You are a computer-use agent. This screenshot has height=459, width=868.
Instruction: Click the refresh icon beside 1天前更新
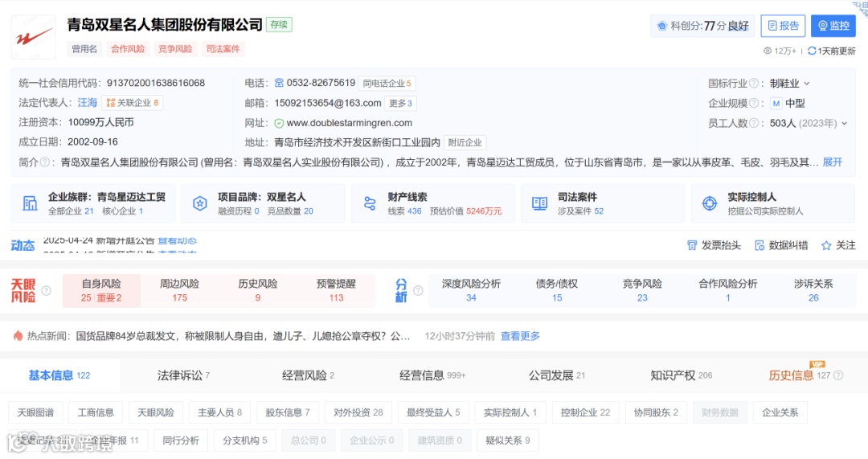pos(812,51)
